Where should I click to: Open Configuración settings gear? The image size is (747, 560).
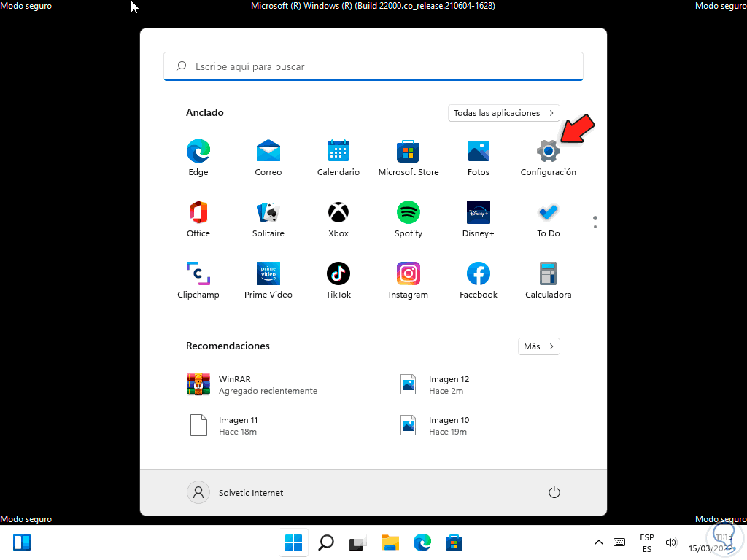coord(549,158)
